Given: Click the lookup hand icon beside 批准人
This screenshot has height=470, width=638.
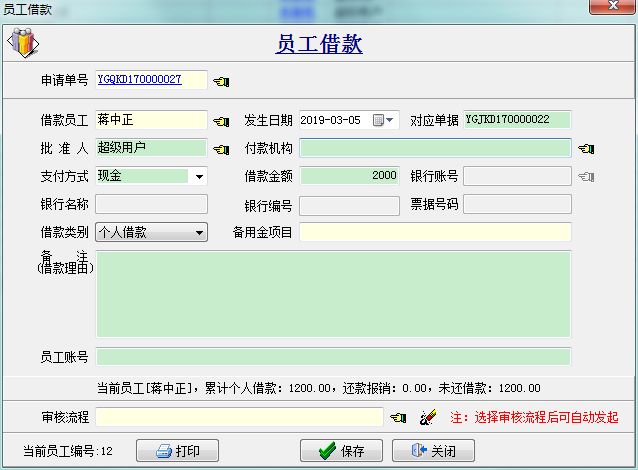Looking at the screenshot, I should 221,149.
